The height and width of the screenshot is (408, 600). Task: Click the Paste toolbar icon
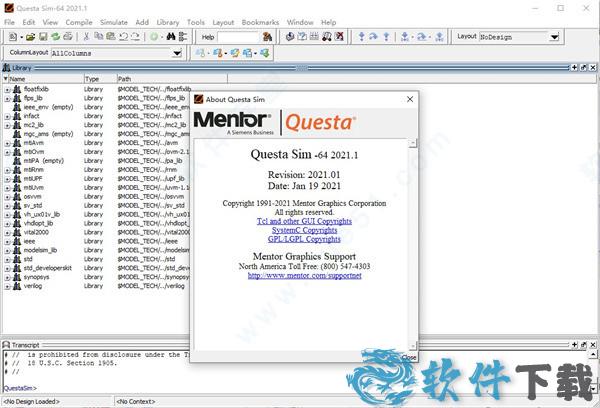tap(111, 37)
